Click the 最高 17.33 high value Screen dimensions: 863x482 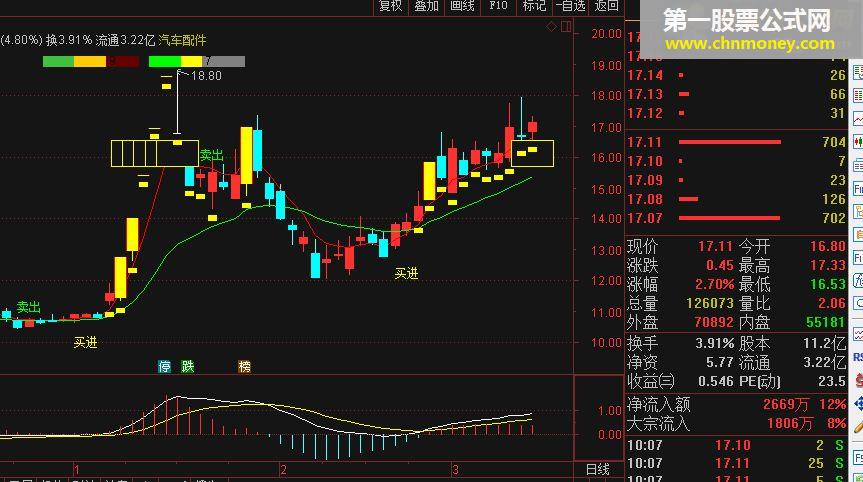coord(828,265)
